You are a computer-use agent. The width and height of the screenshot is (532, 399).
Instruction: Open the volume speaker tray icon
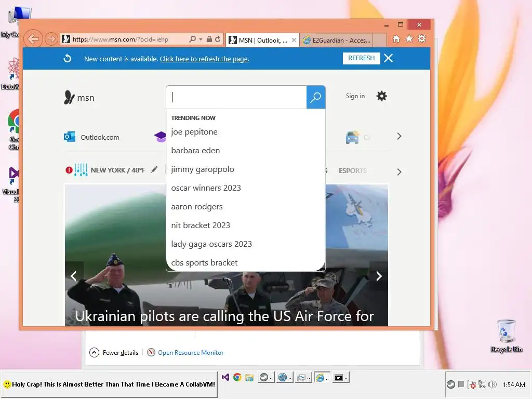tap(493, 384)
